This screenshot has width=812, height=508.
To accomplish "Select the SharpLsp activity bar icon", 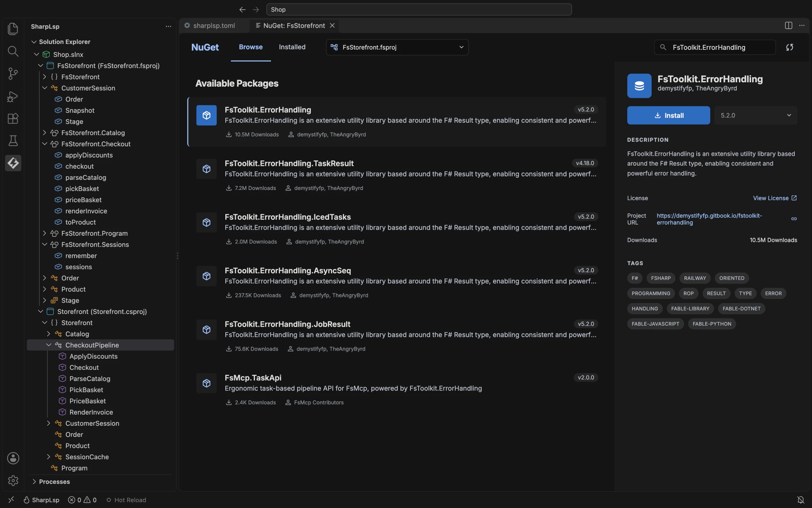I will pyautogui.click(x=13, y=163).
